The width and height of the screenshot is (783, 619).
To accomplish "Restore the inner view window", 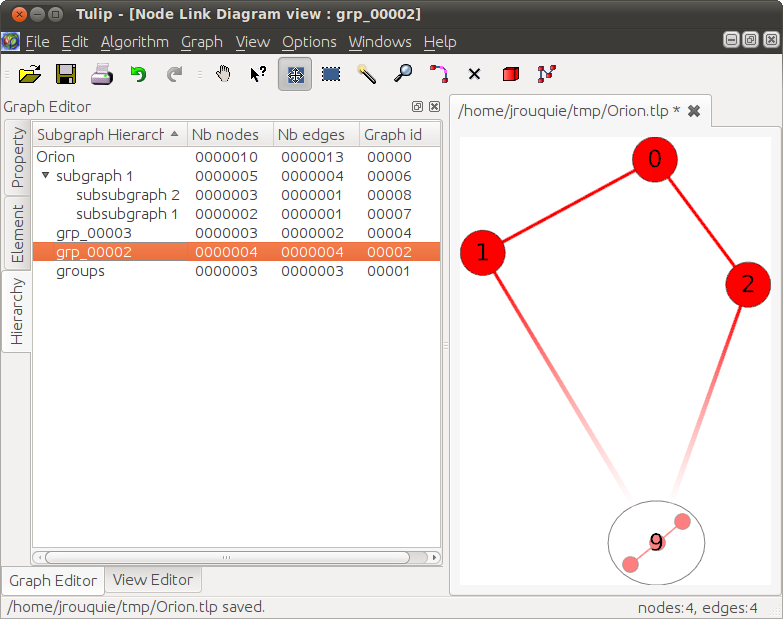I will (x=751, y=40).
